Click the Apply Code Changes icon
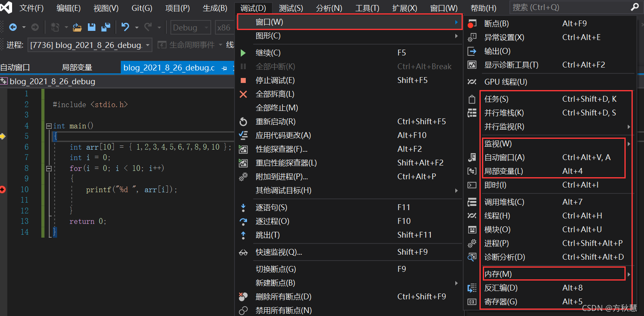644x316 pixels. [243, 135]
